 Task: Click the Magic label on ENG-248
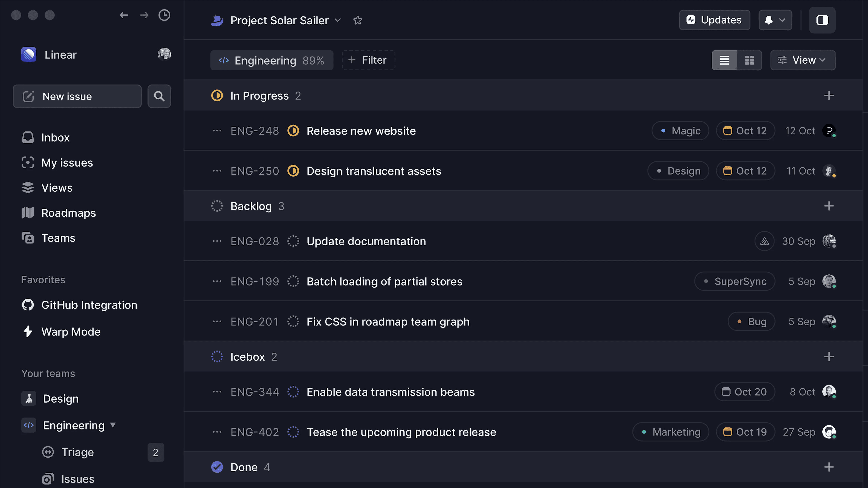[x=680, y=131]
